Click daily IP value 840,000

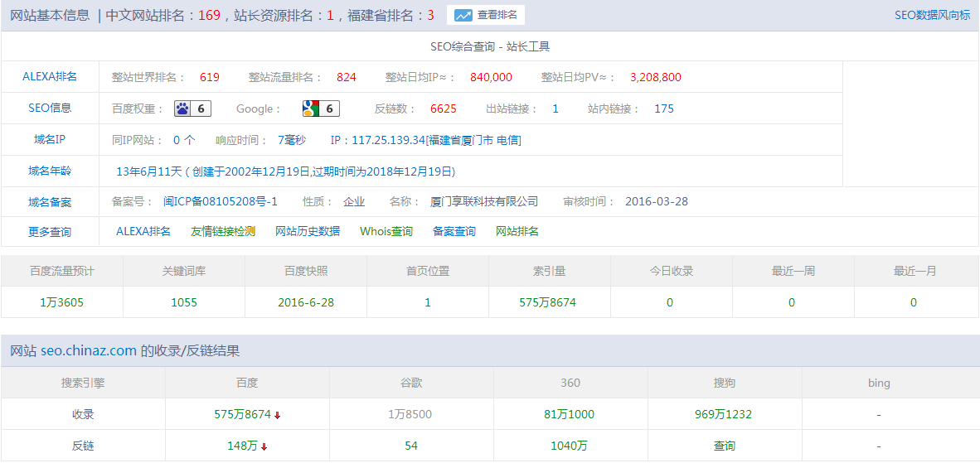(492, 77)
